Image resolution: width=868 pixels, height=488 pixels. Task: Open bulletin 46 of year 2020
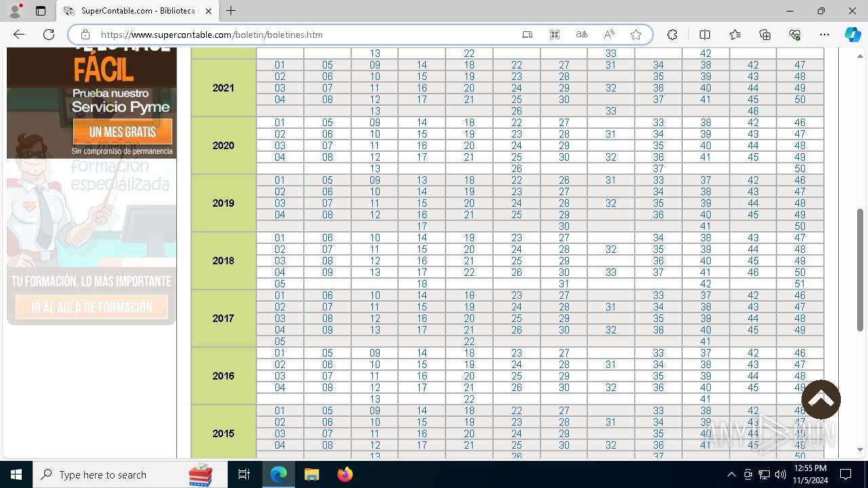pos(800,123)
